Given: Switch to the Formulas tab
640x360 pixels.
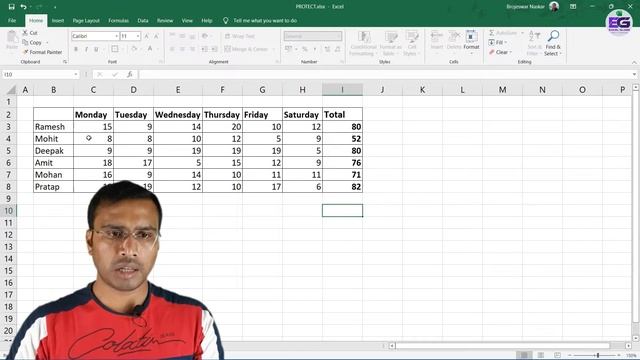Looking at the screenshot, I should pyautogui.click(x=118, y=20).
